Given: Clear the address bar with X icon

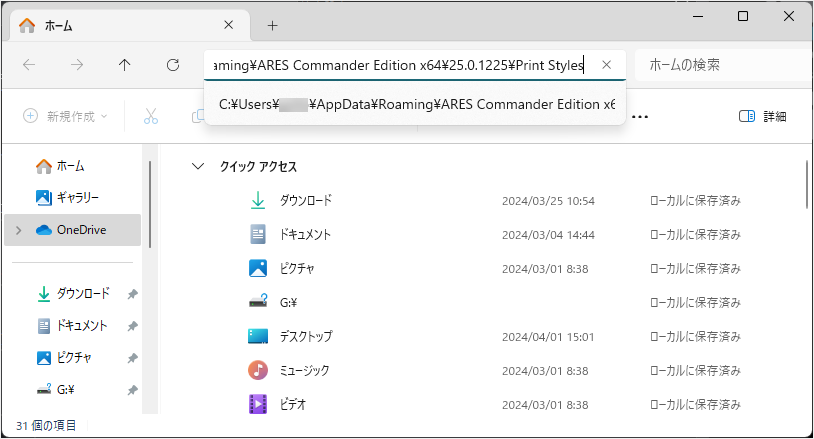Looking at the screenshot, I should pyautogui.click(x=606, y=65).
